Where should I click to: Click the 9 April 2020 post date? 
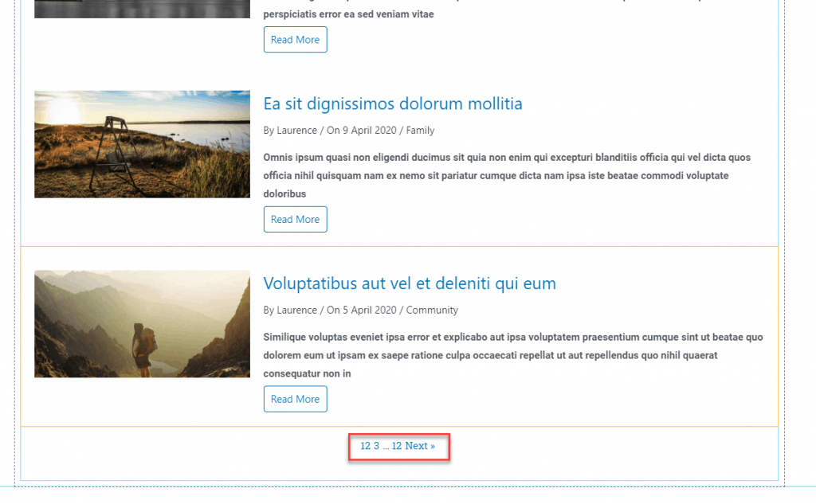[367, 131]
